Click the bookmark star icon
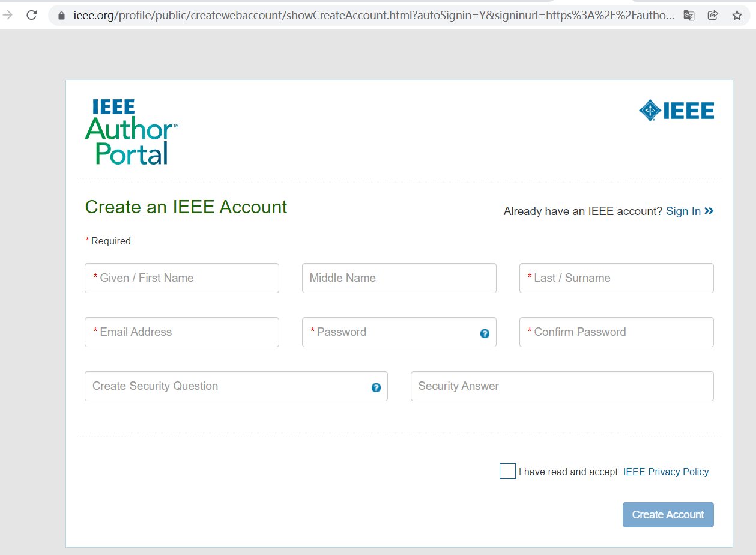This screenshot has width=756, height=555. (x=737, y=15)
